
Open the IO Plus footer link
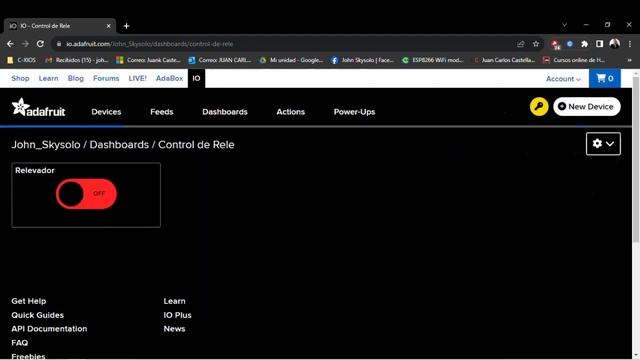coord(177,315)
